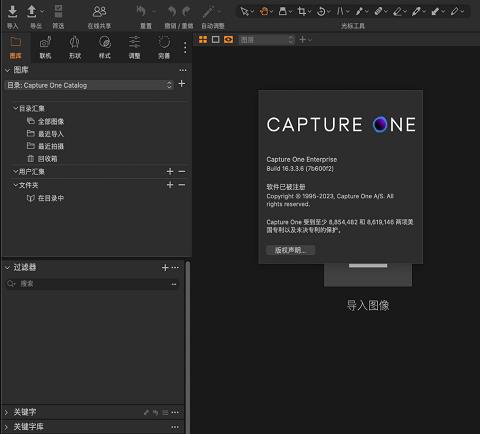The height and width of the screenshot is (434, 480).
Task: Toggle the orange eye proofing icon
Action: click(x=229, y=40)
